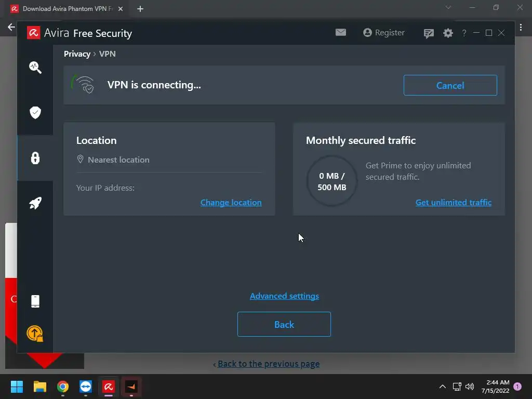Go to Privacy in the breadcrumb
The height and width of the screenshot is (399, 532).
point(77,54)
